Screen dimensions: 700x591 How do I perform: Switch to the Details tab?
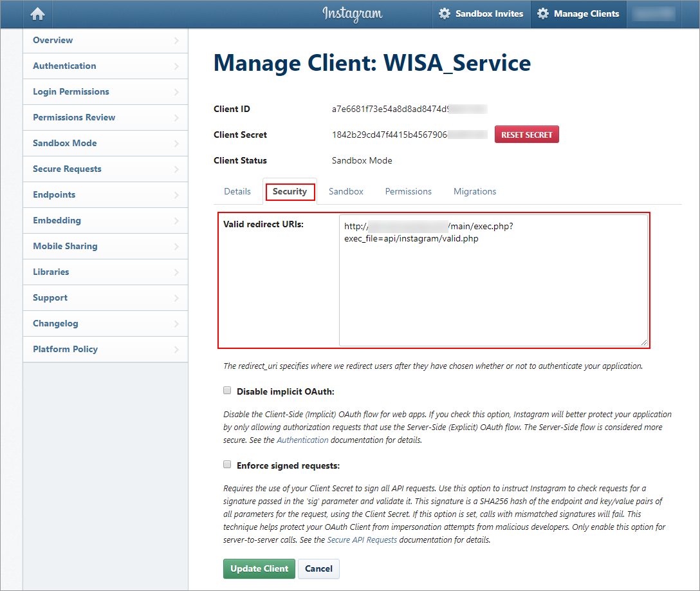(237, 191)
